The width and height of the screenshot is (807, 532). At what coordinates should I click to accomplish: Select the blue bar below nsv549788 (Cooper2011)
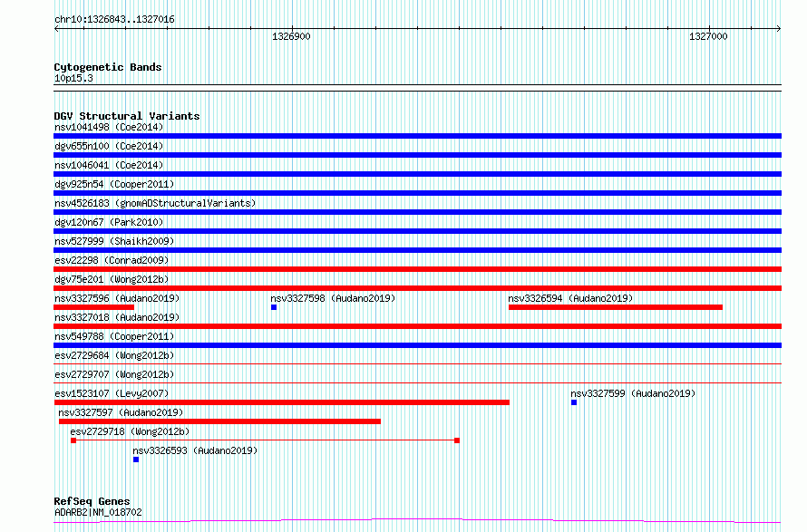pyautogui.click(x=417, y=345)
